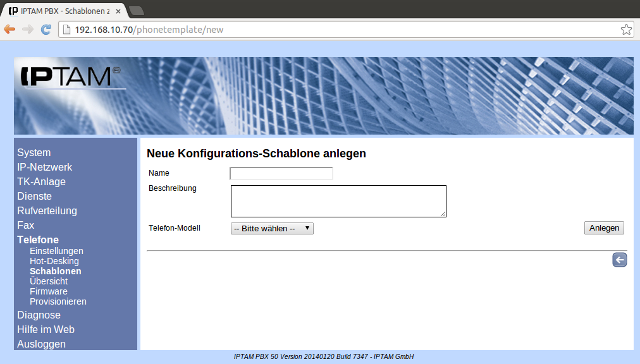Open the Firmware submenu entry
The width and height of the screenshot is (640, 364).
click(49, 291)
